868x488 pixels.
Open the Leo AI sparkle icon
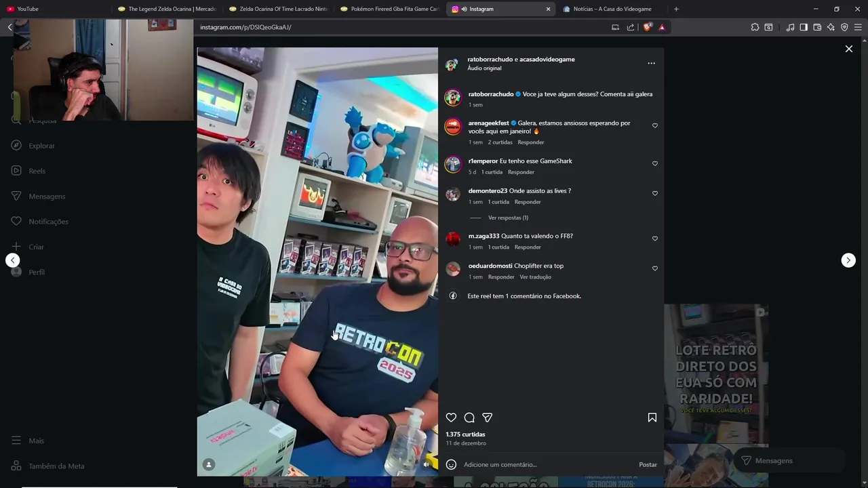click(831, 27)
